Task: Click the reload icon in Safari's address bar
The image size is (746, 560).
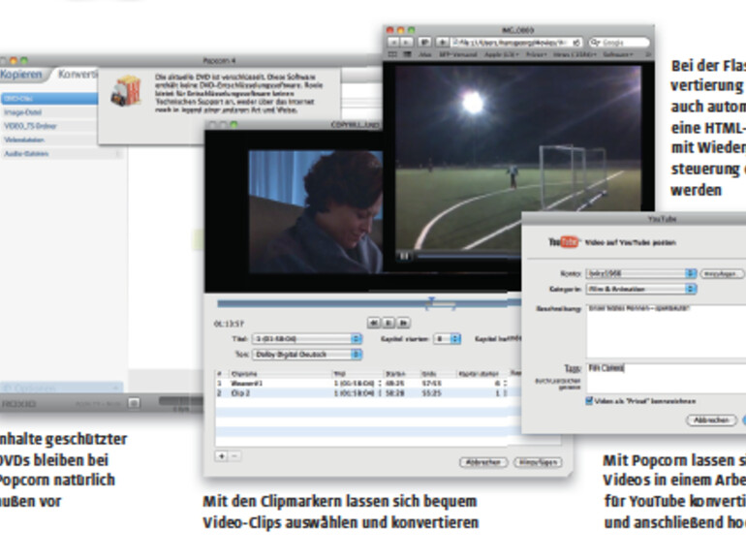Action: tap(576, 43)
